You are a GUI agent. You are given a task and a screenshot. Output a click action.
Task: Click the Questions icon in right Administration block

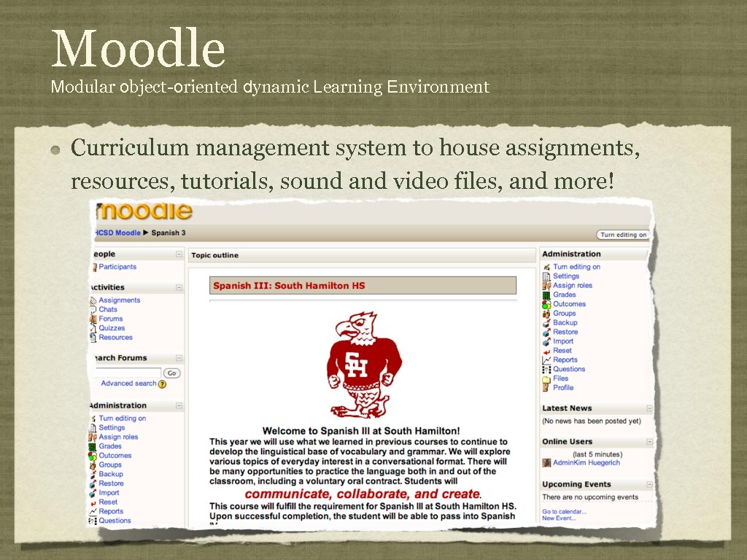[546, 369]
